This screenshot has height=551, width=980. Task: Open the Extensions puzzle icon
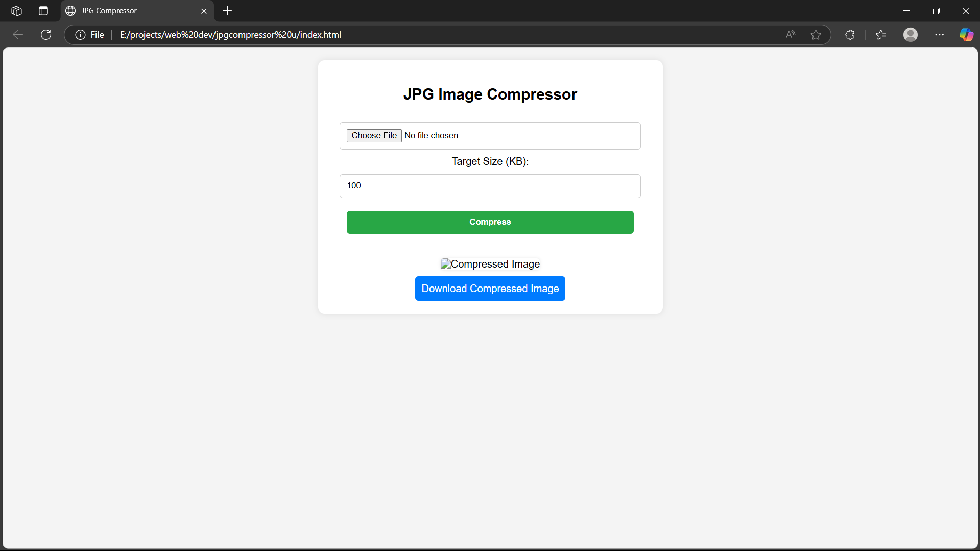coord(850,35)
